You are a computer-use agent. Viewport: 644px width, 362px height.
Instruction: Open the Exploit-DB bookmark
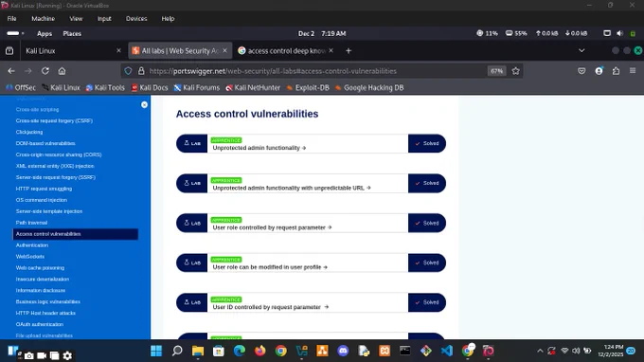click(308, 87)
